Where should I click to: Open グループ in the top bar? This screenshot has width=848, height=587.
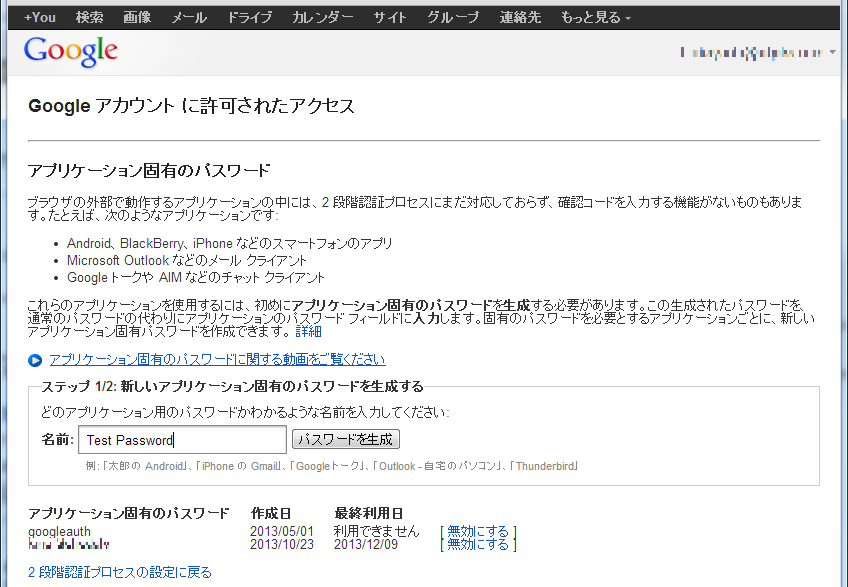tap(452, 18)
